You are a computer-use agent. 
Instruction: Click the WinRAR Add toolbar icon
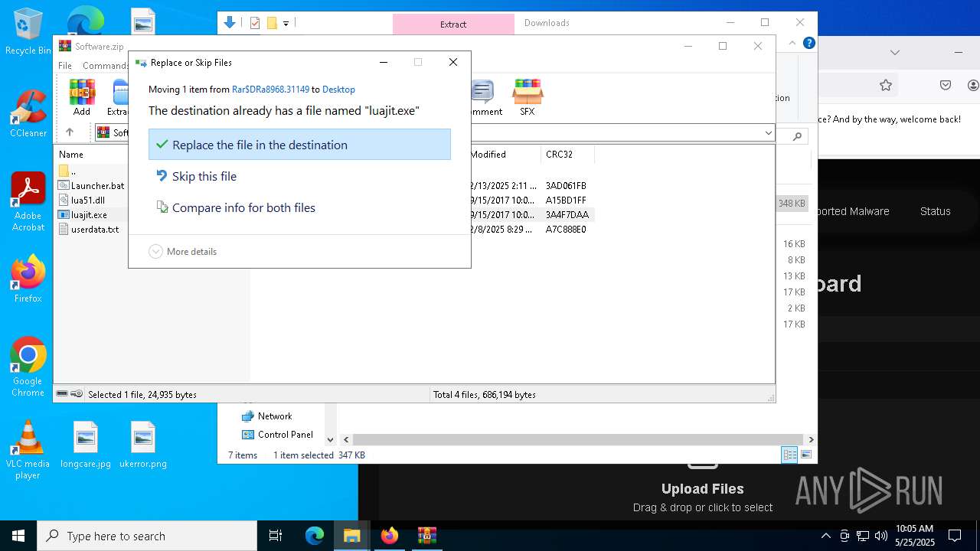(82, 97)
